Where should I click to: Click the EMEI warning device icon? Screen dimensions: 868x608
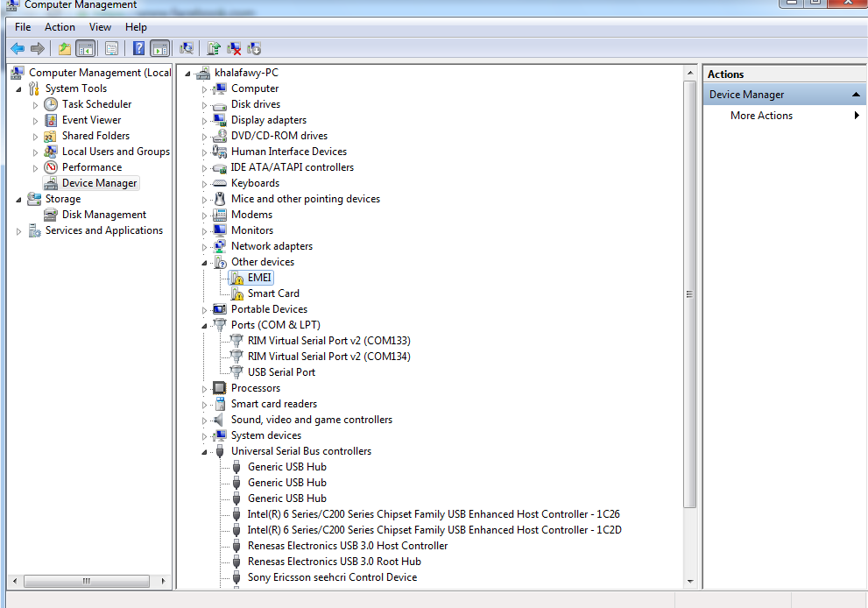[237, 278]
